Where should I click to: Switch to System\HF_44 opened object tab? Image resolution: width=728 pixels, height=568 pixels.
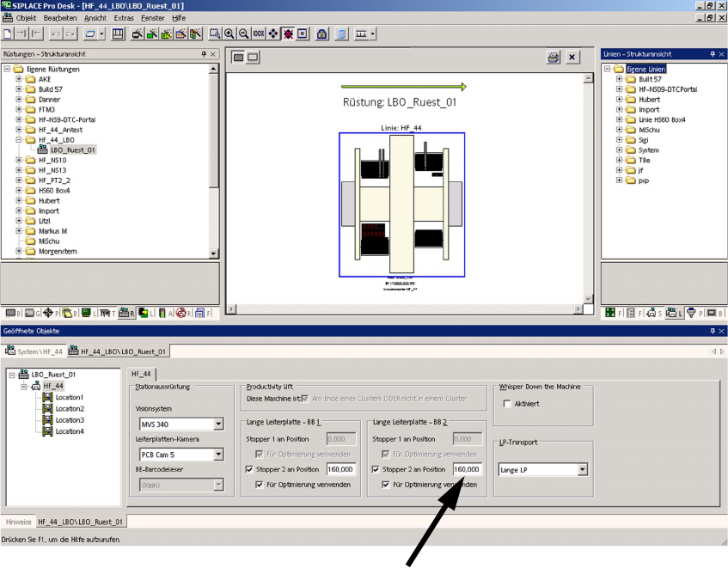[x=34, y=351]
